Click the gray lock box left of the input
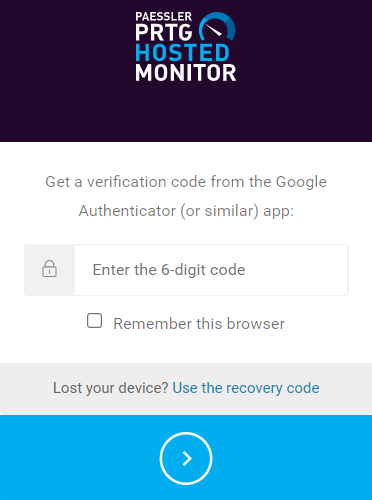 point(50,270)
